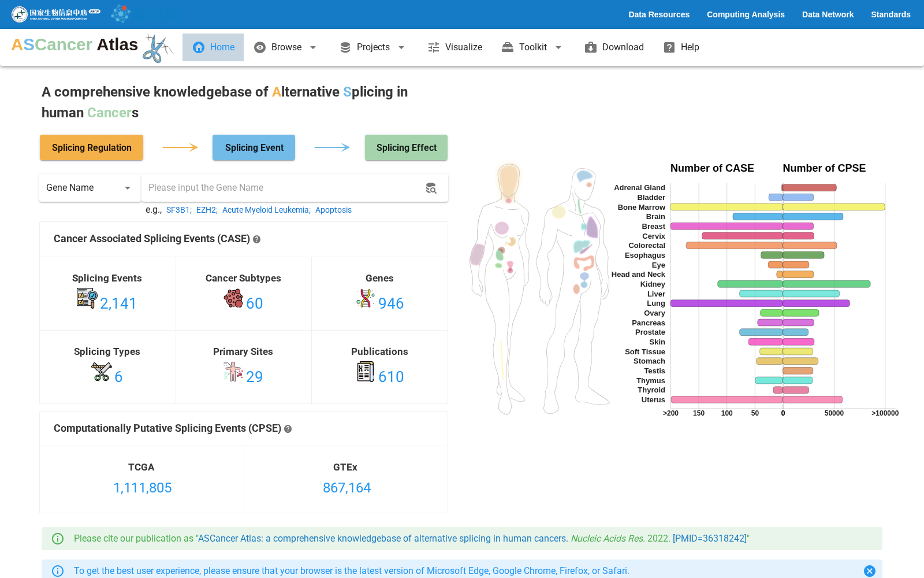Image resolution: width=924 pixels, height=578 pixels.
Task: Click the Splicing Event button
Action: point(254,148)
